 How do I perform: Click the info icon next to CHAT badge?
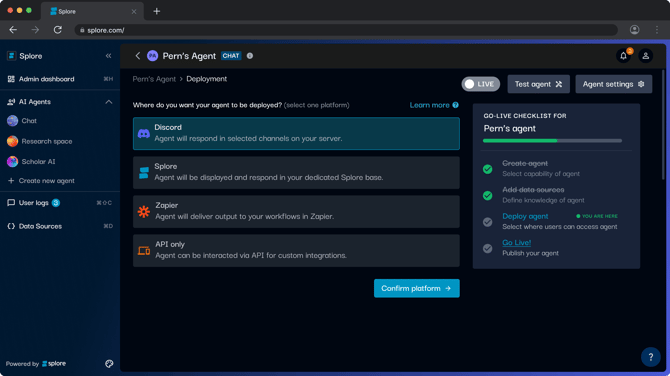(x=250, y=56)
